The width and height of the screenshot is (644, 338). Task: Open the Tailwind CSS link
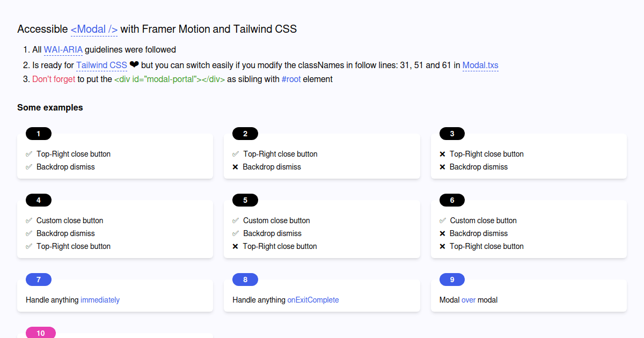click(x=101, y=65)
